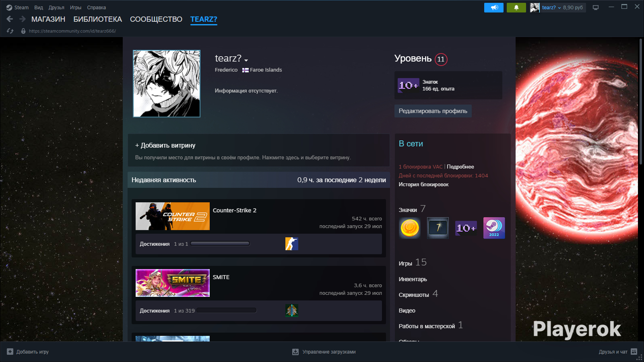The image size is (644, 362).
Task: Go back with the left arrow button
Action: (10, 19)
